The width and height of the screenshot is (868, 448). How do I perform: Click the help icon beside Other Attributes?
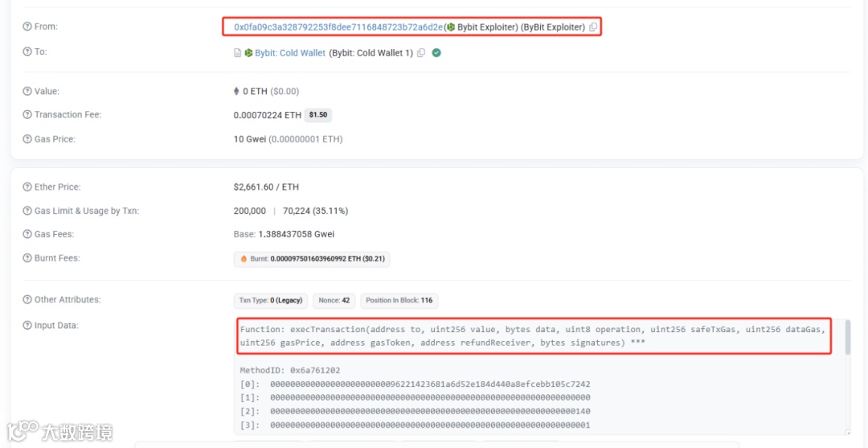point(27,299)
